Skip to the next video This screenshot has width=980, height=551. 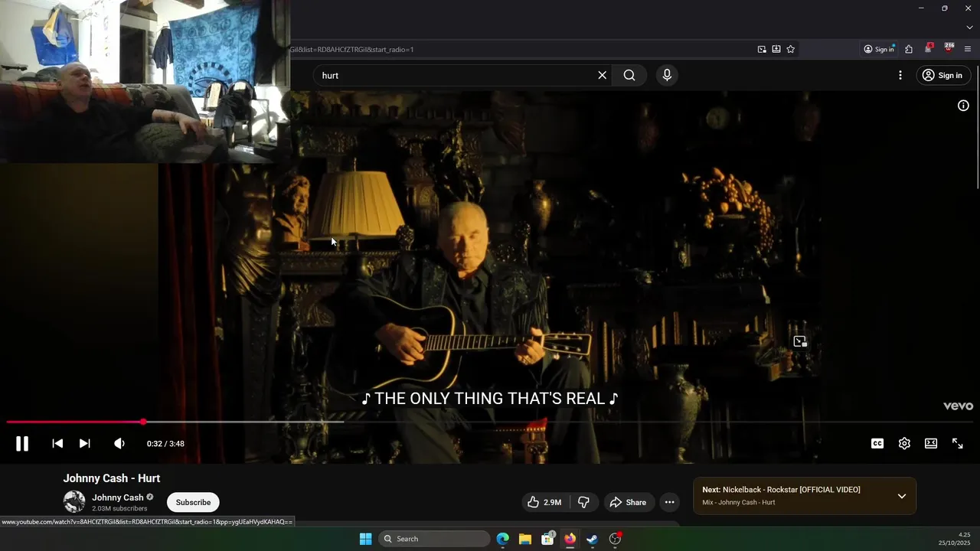[85, 444]
